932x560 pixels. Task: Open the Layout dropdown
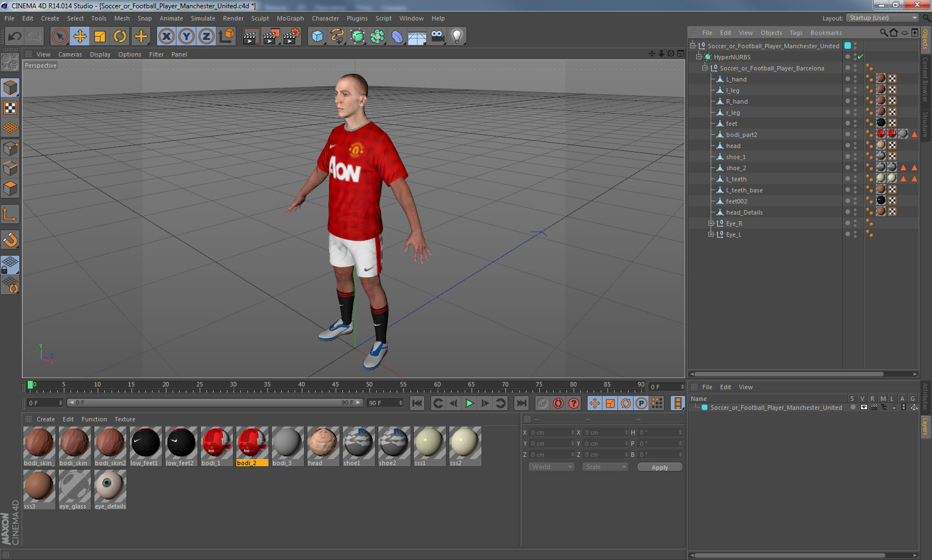(x=883, y=18)
